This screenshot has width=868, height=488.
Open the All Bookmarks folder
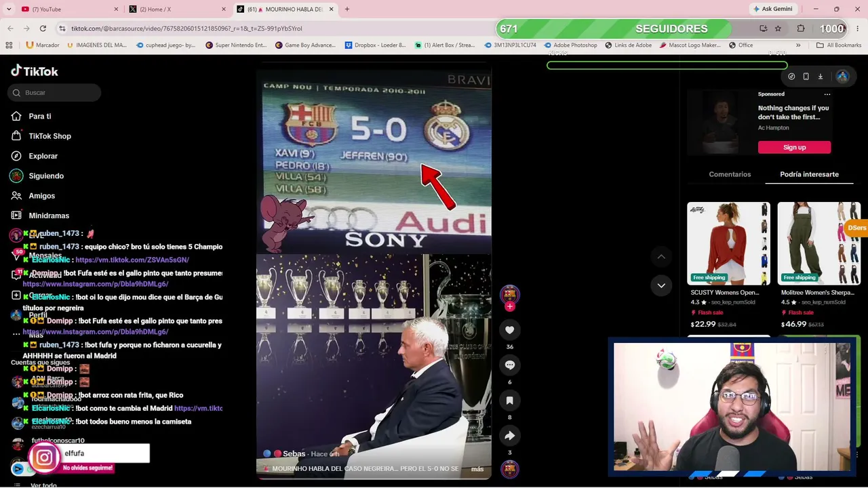839,45
